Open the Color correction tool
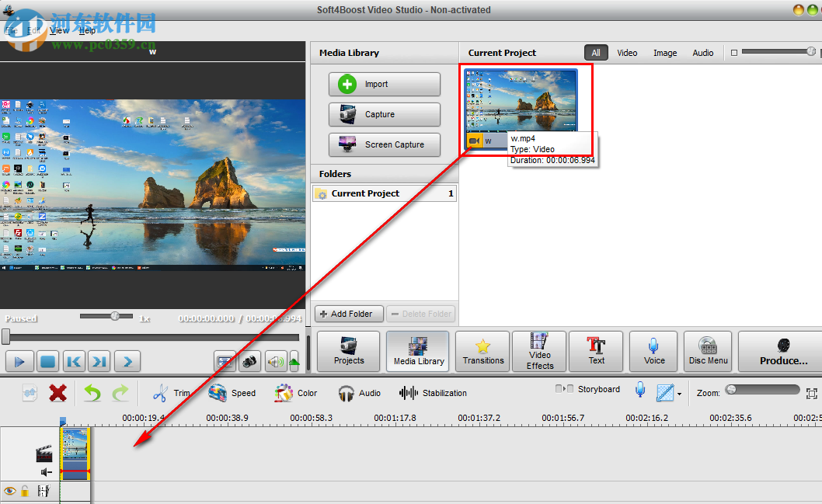822x504 pixels. coord(295,393)
